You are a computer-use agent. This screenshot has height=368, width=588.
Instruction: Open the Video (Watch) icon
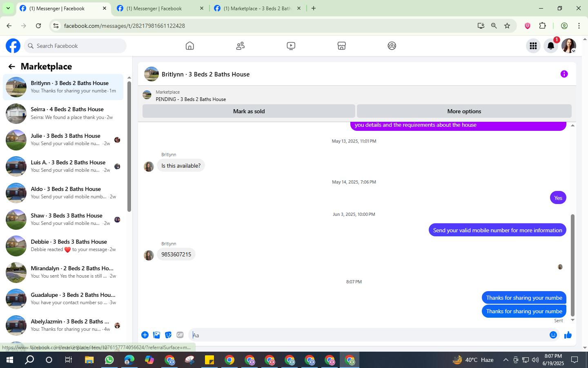point(291,46)
